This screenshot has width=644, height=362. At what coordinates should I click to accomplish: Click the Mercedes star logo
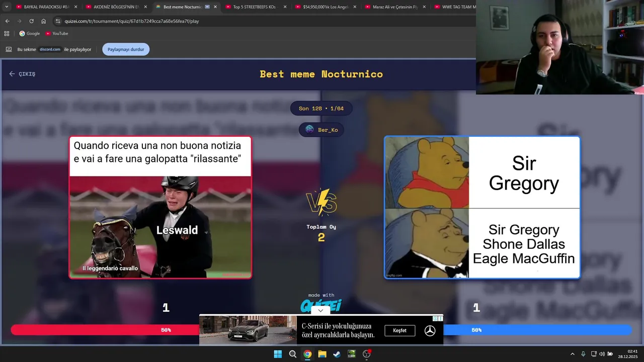pos(430,330)
